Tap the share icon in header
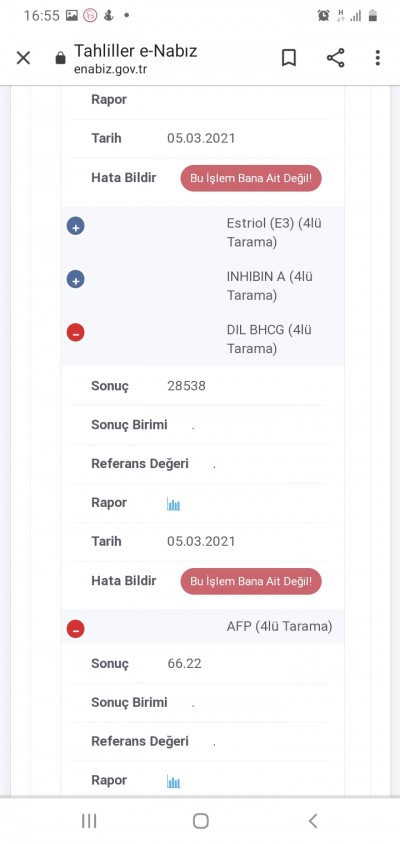The width and height of the screenshot is (400, 844). coord(335,58)
